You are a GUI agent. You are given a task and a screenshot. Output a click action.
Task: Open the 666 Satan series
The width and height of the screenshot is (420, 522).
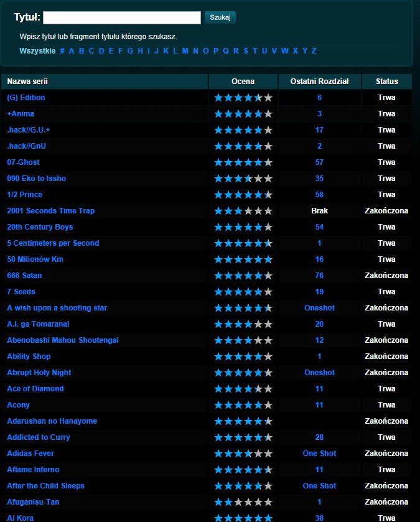(24, 276)
